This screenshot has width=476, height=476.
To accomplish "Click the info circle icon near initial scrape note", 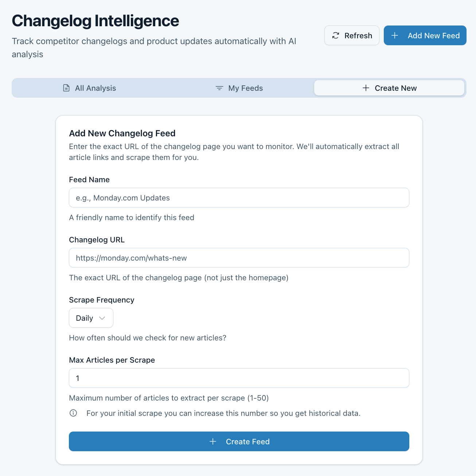I will (73, 413).
